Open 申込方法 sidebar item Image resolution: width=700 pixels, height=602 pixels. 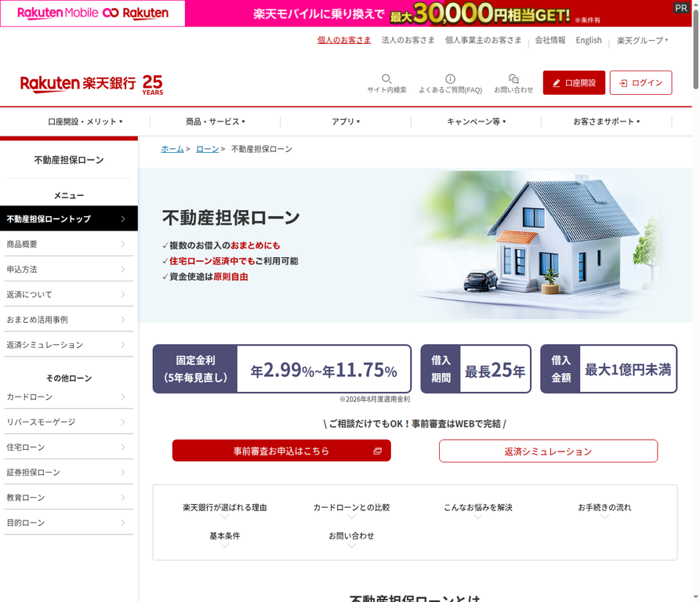click(69, 269)
